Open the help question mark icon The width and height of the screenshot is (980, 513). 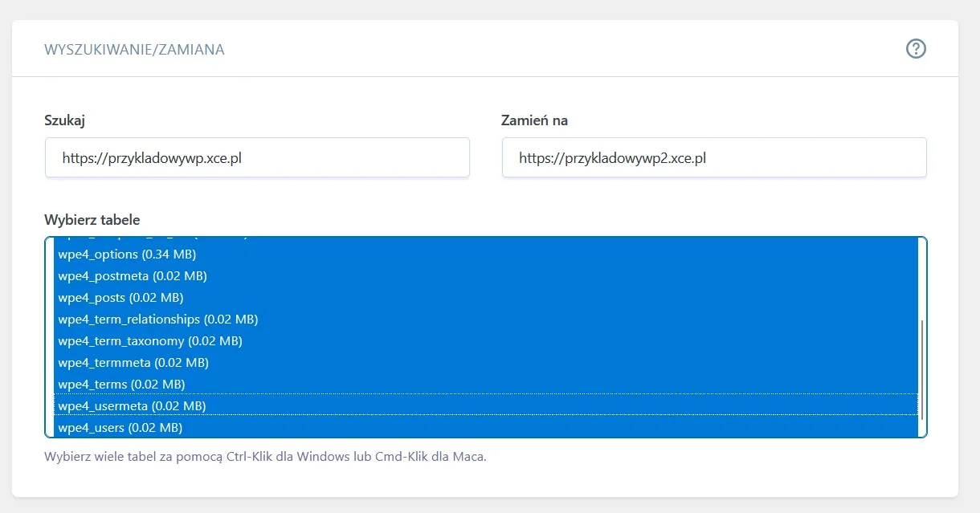pyautogui.click(x=916, y=49)
